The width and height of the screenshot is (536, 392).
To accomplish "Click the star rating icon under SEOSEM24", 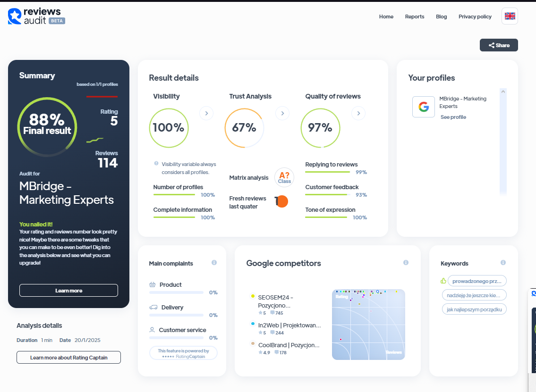I will point(261,313).
